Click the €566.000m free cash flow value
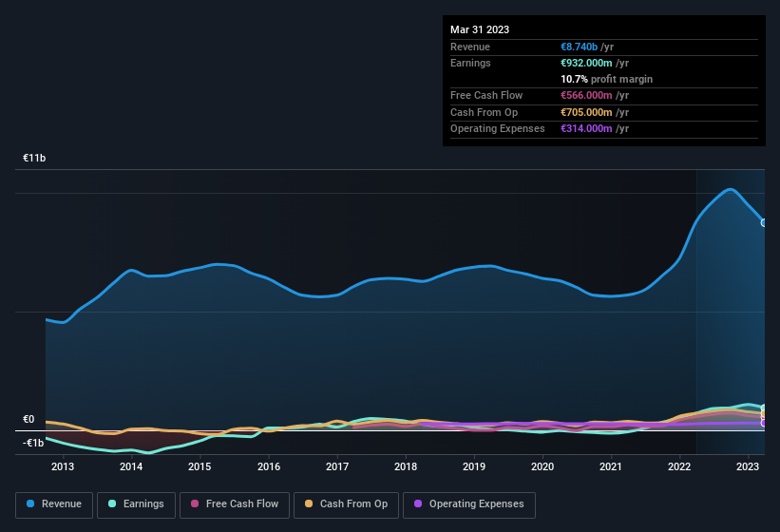 point(586,95)
